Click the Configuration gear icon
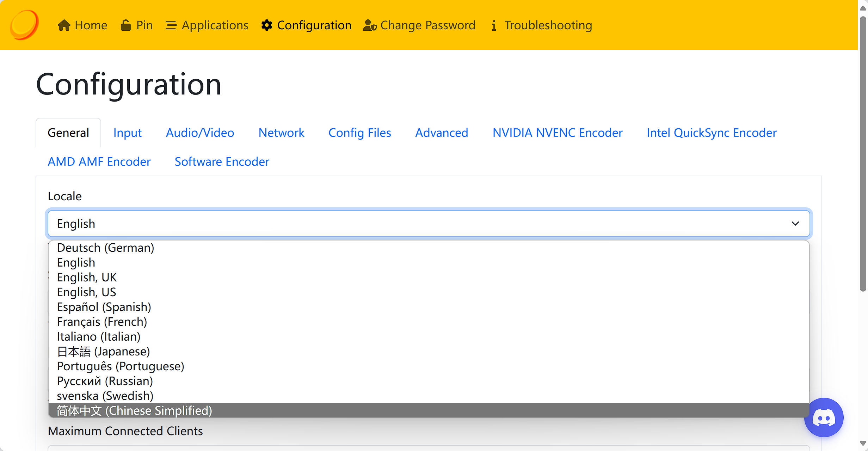Screen dimensions: 868x451 (x=267, y=25)
